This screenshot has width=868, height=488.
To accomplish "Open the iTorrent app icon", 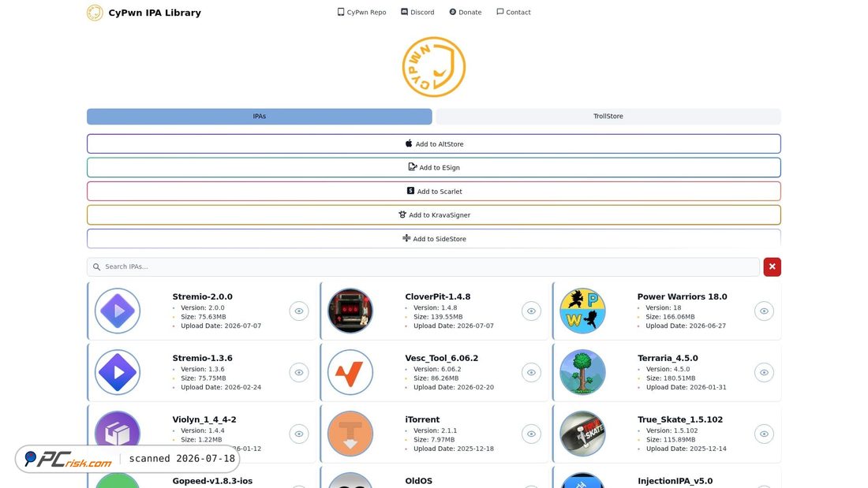I will pyautogui.click(x=350, y=434).
